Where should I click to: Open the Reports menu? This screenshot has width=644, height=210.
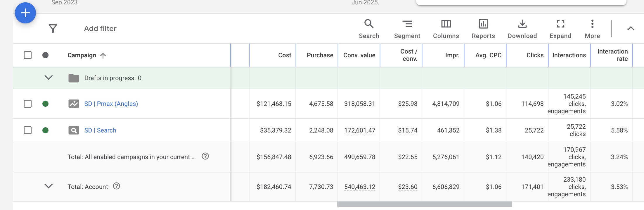(x=483, y=29)
